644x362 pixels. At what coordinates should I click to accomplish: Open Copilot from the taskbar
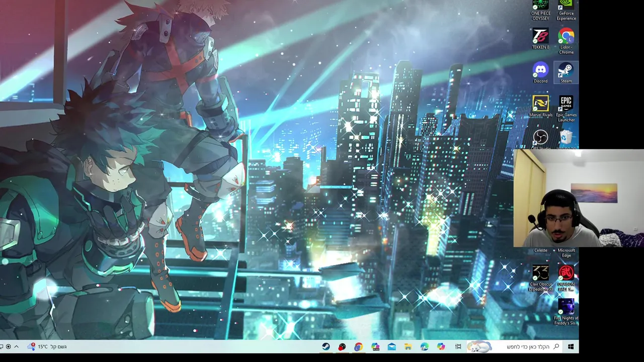[x=441, y=346]
